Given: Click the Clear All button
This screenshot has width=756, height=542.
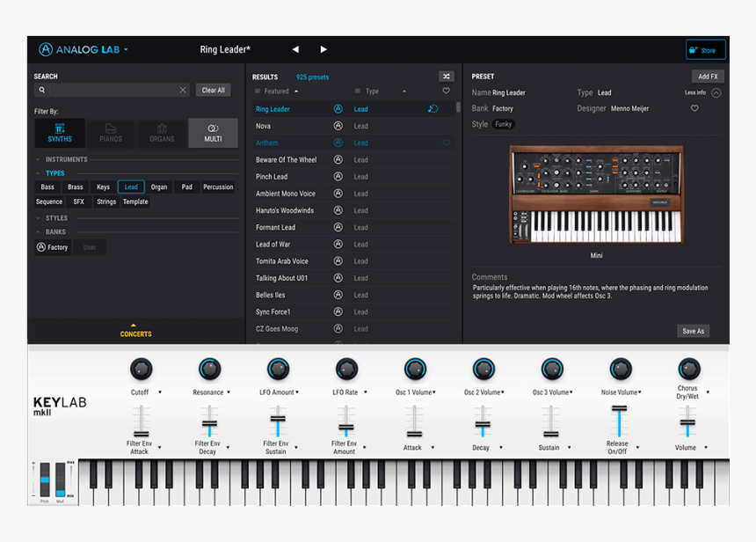Looking at the screenshot, I should (x=213, y=91).
